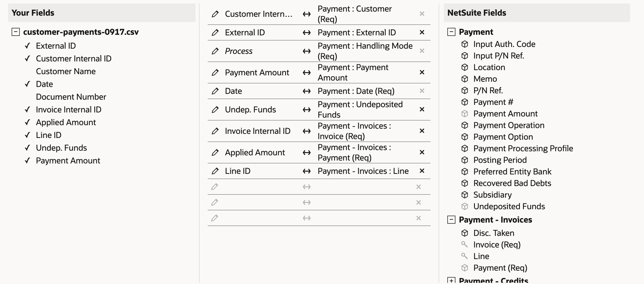Select the Payment Option NetSuite field
The width and height of the screenshot is (644, 284).
(503, 137)
